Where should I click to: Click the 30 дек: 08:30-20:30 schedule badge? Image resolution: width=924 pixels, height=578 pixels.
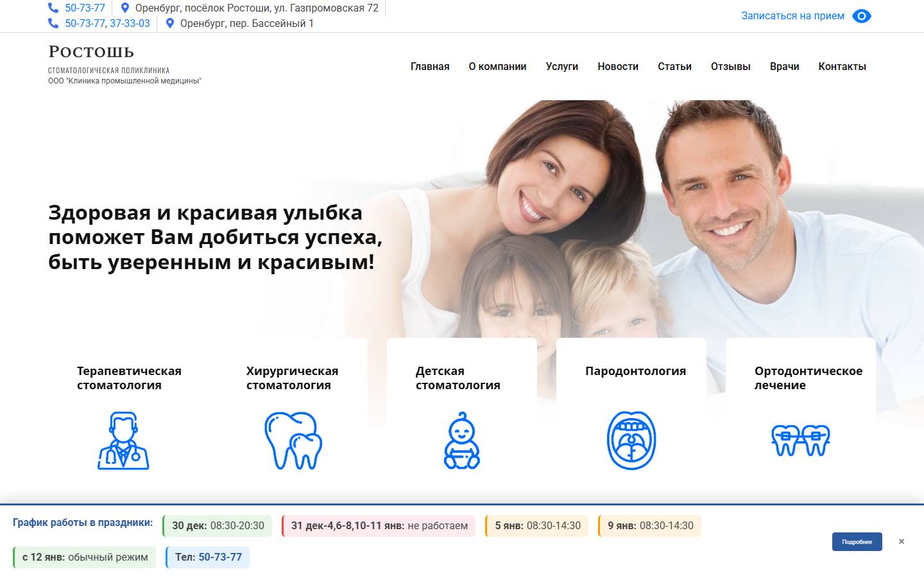coord(218,526)
